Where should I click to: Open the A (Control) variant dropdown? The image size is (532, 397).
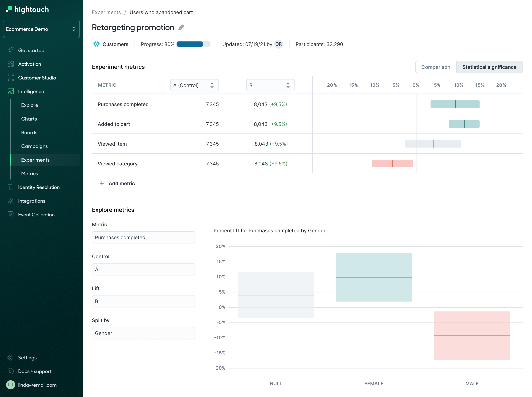[194, 85]
